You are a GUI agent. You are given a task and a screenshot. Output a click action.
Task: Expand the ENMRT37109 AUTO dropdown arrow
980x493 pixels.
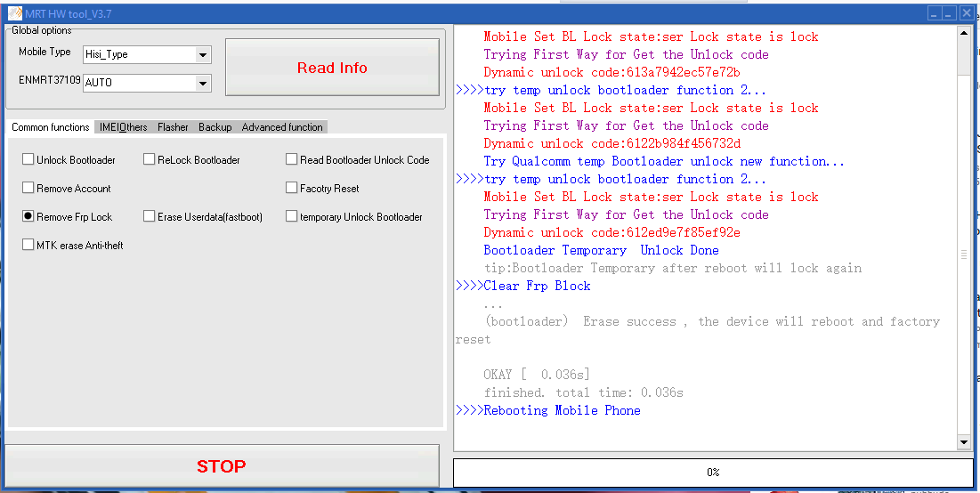coord(203,83)
